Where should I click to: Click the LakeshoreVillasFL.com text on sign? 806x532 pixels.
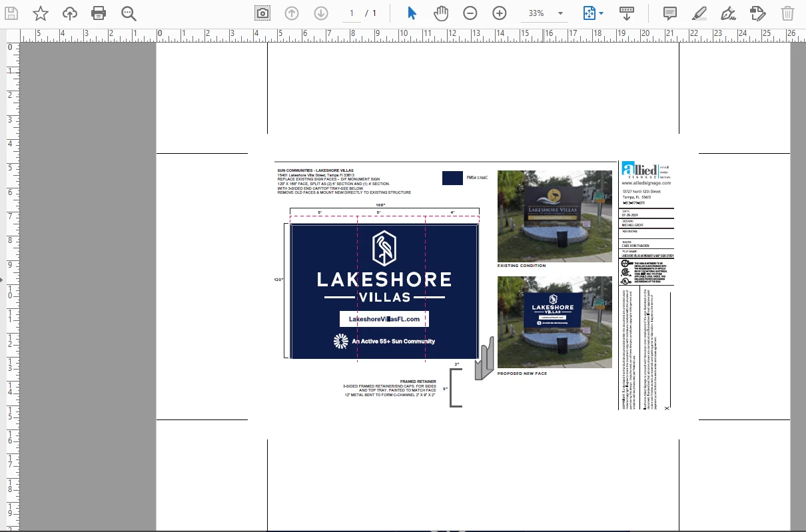point(384,319)
